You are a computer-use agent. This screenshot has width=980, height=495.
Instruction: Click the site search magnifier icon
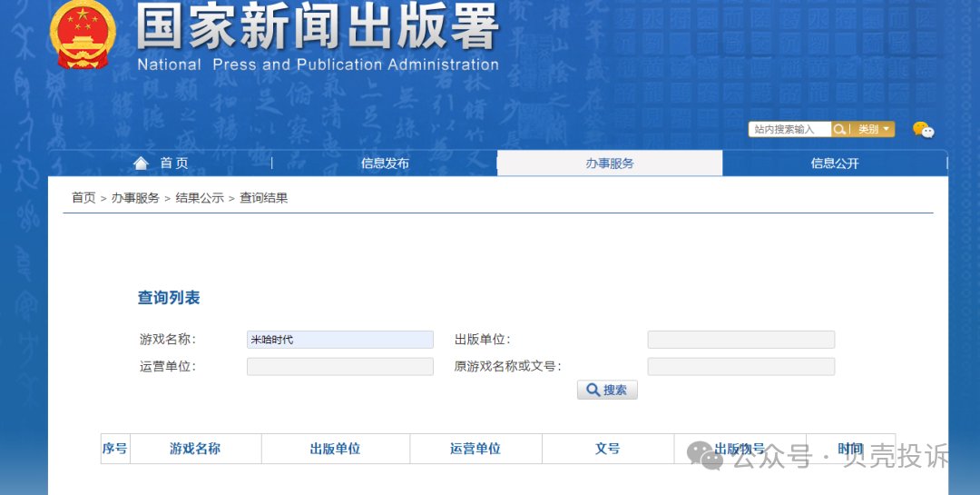(840, 130)
